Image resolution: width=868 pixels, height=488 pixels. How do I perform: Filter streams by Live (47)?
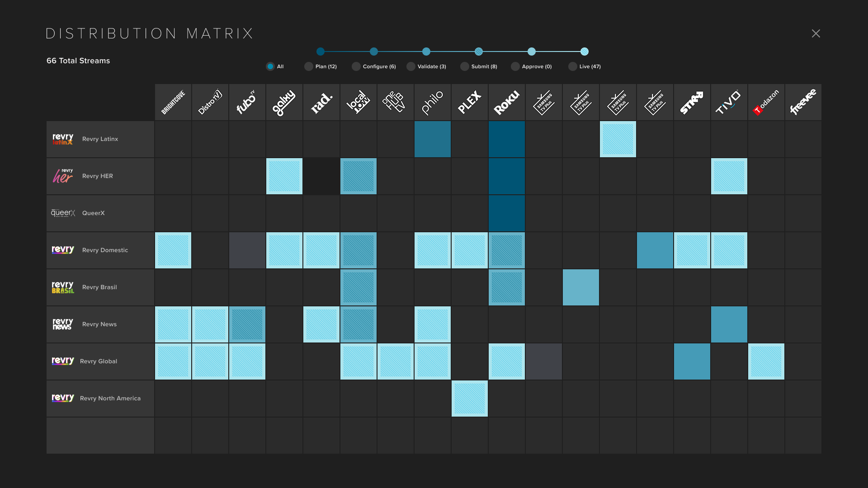(x=573, y=66)
